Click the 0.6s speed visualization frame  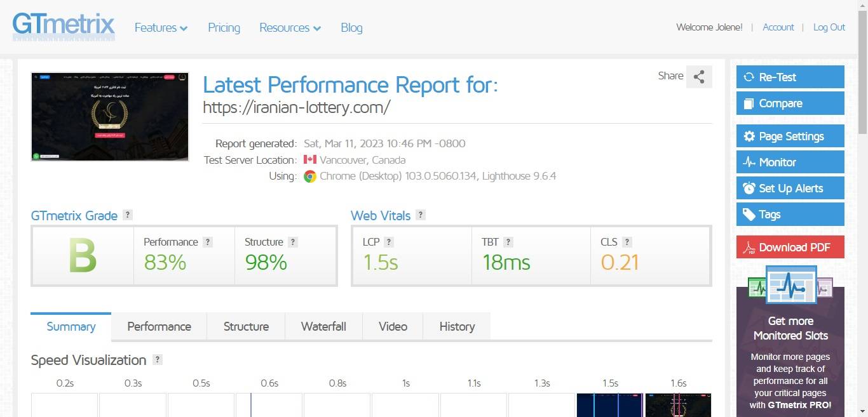point(269,405)
